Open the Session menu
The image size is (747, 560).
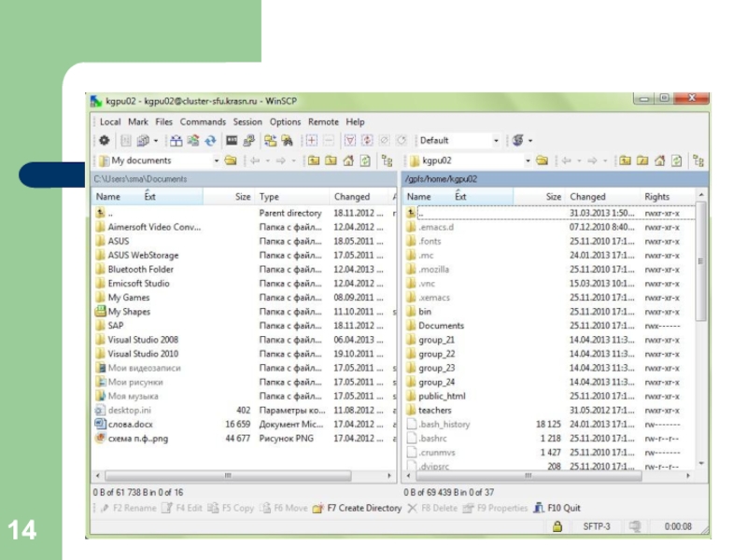click(247, 122)
